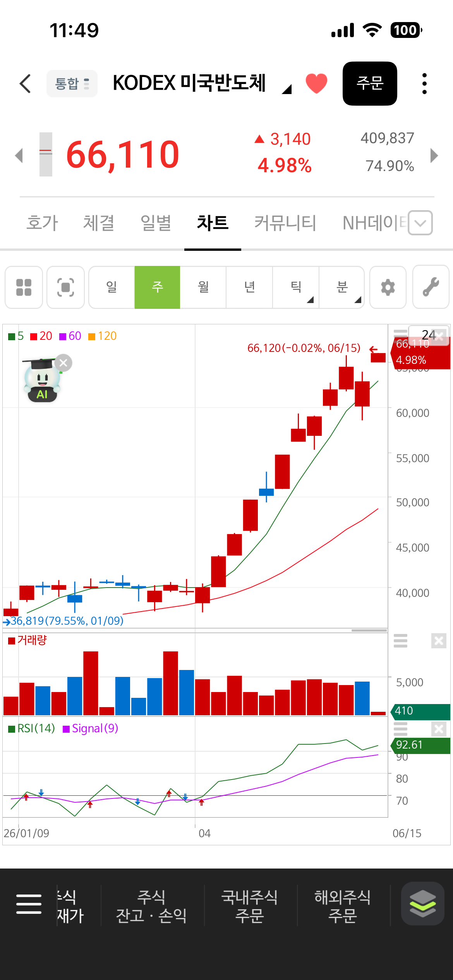This screenshot has width=453, height=980.
Task: Tap the 거래량 volume legend label
Action: pyautogui.click(x=27, y=640)
